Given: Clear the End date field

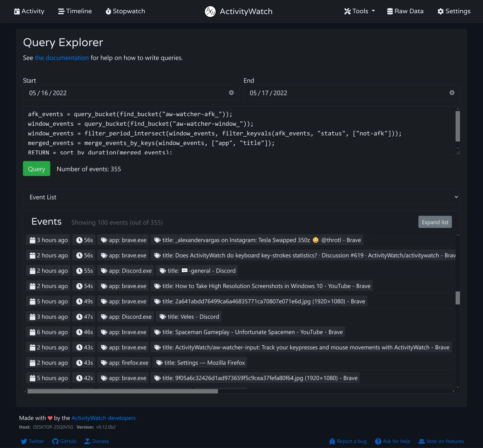Looking at the screenshot, I should pyautogui.click(x=452, y=93).
